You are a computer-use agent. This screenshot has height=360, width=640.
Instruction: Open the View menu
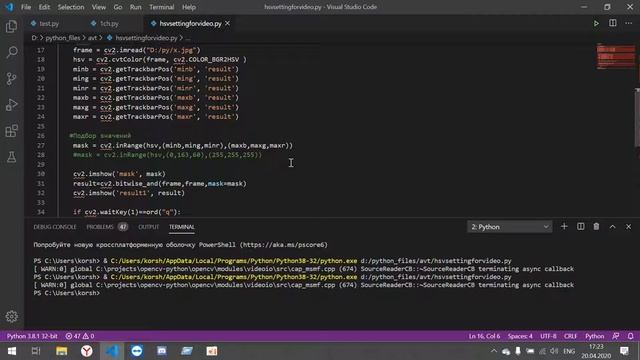[x=98, y=7]
